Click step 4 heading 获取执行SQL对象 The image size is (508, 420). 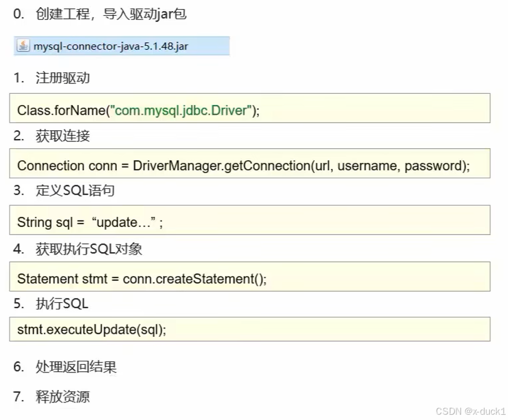(78, 249)
